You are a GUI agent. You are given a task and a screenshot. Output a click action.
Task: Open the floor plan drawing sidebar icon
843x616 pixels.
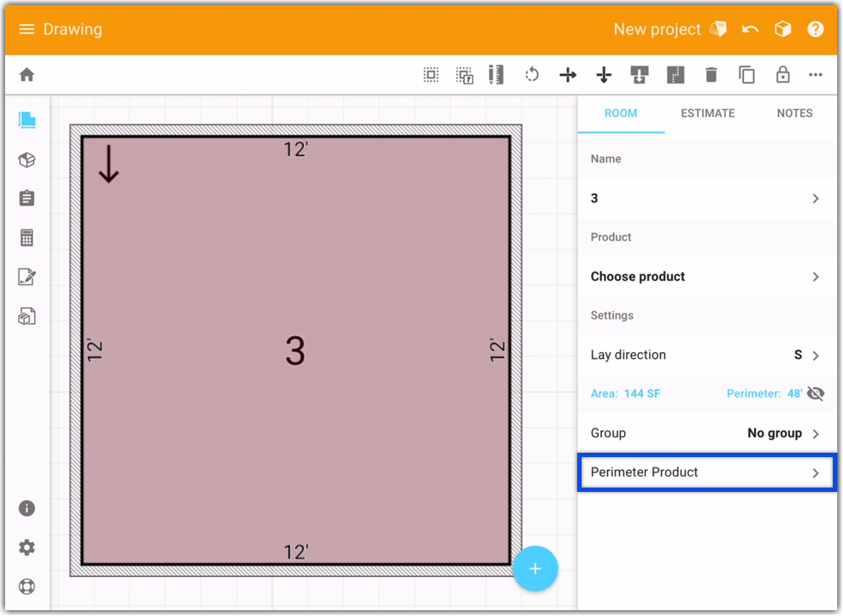27,120
